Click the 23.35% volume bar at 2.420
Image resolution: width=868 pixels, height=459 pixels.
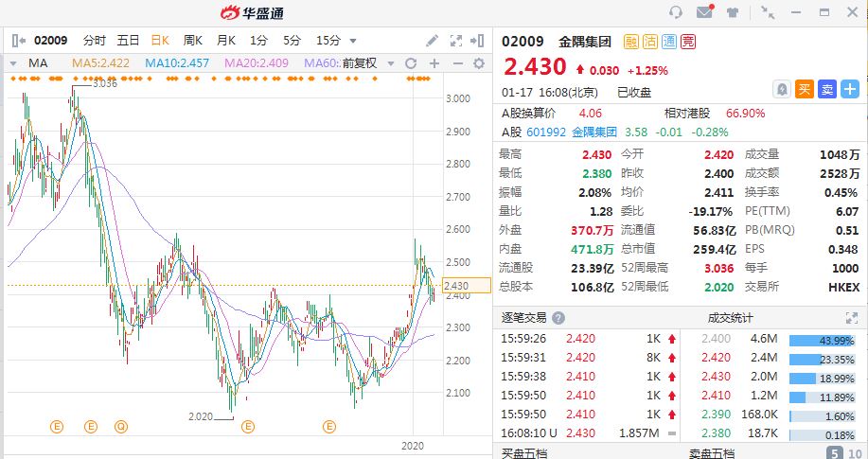[822, 360]
